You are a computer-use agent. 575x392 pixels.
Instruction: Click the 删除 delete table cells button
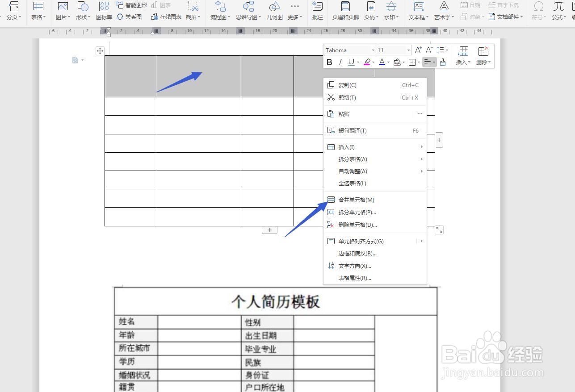483,55
